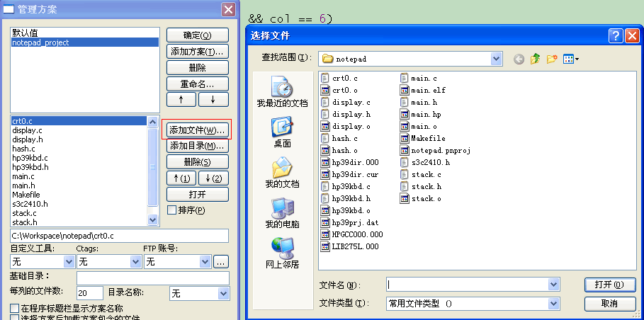
Task: Click scroll down arrow of project file list
Action: 153,220
